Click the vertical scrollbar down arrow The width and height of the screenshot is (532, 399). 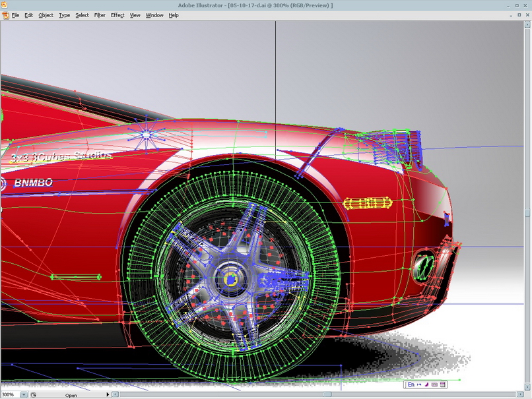pos(527,386)
